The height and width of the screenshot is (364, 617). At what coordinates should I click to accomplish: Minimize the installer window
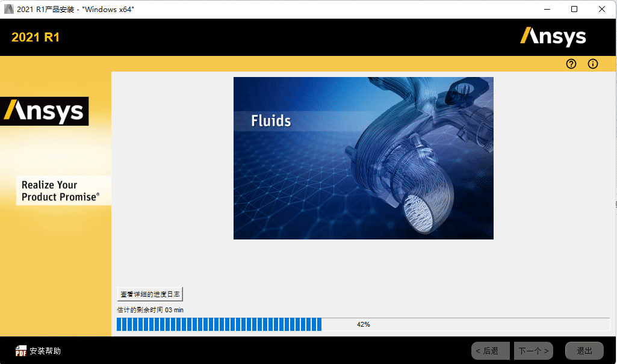pyautogui.click(x=547, y=9)
